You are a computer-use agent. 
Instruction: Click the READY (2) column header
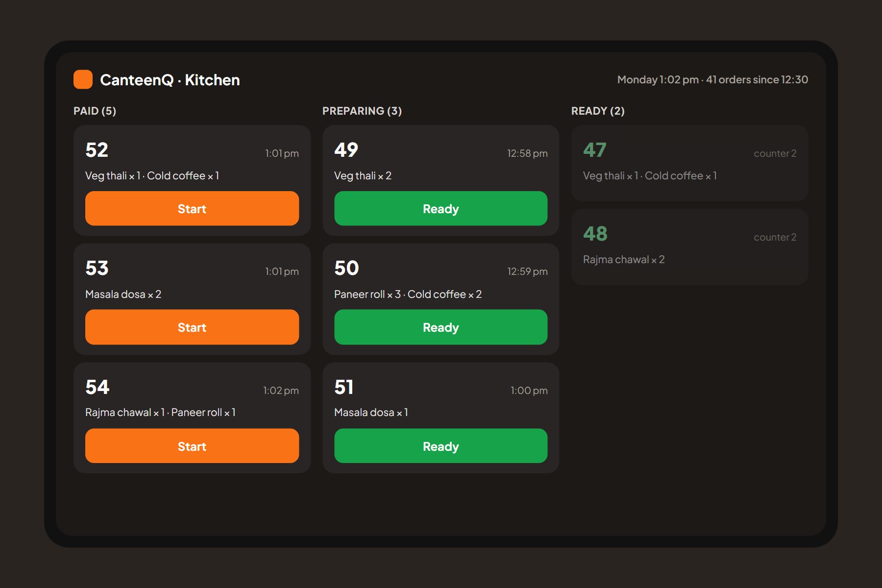[x=598, y=111]
